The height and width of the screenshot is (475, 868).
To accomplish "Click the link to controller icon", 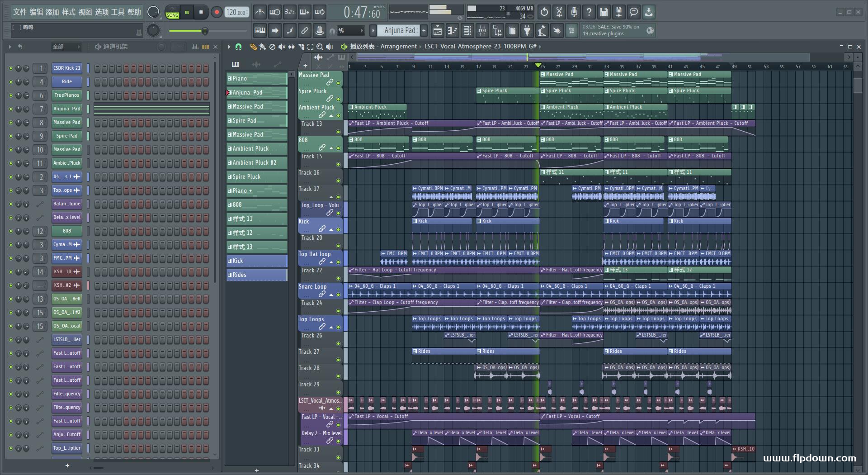I will (x=304, y=31).
